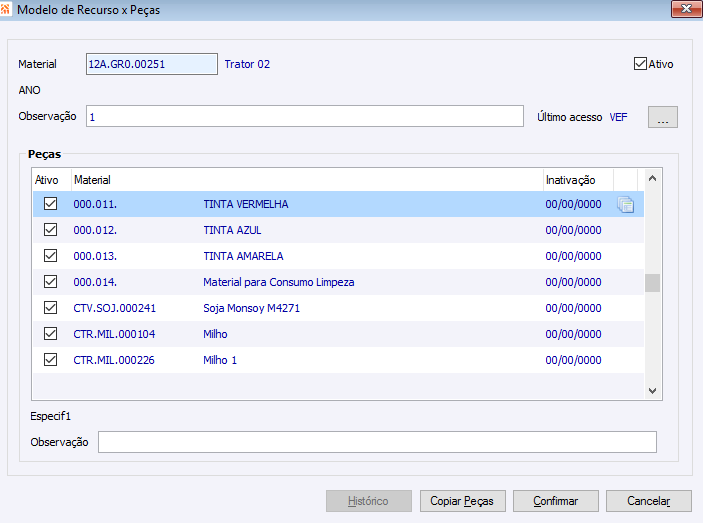Click the disabled Histórico button
Screen dimensions: 703x523
pyautogui.click(x=369, y=501)
